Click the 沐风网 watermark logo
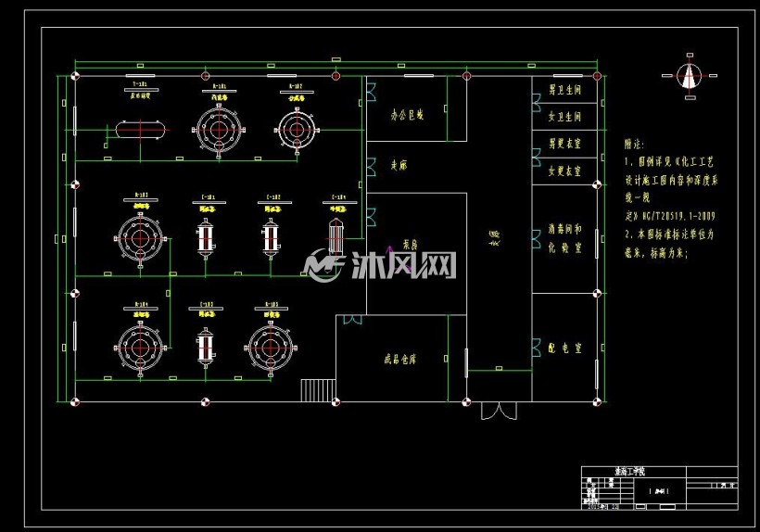The image size is (760, 532). (x=380, y=265)
